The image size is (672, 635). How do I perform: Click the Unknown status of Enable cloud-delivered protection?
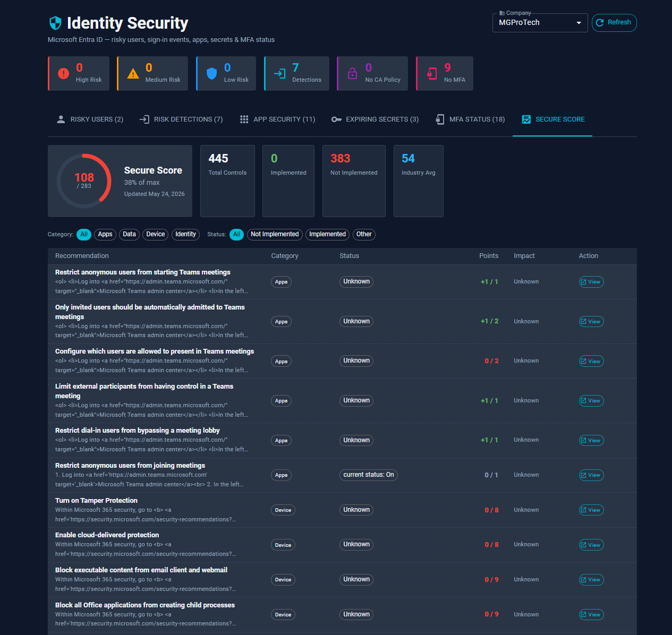coord(356,545)
